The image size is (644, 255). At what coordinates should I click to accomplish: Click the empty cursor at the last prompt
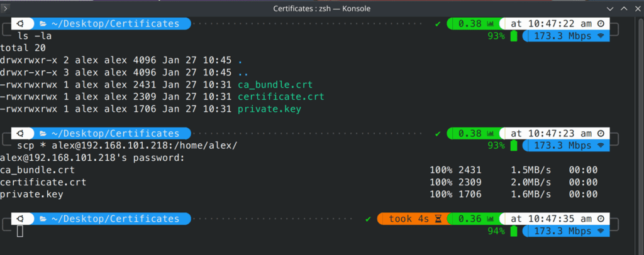coord(20,232)
